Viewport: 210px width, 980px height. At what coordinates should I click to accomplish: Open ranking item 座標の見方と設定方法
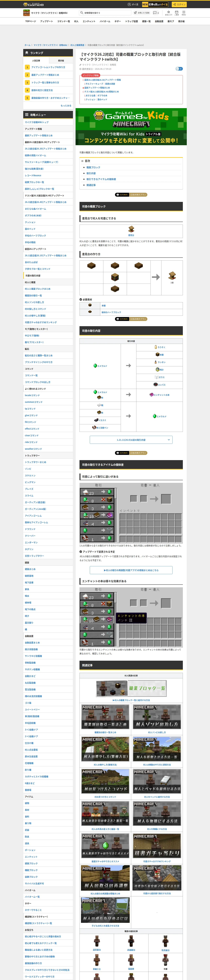tap(42, 90)
